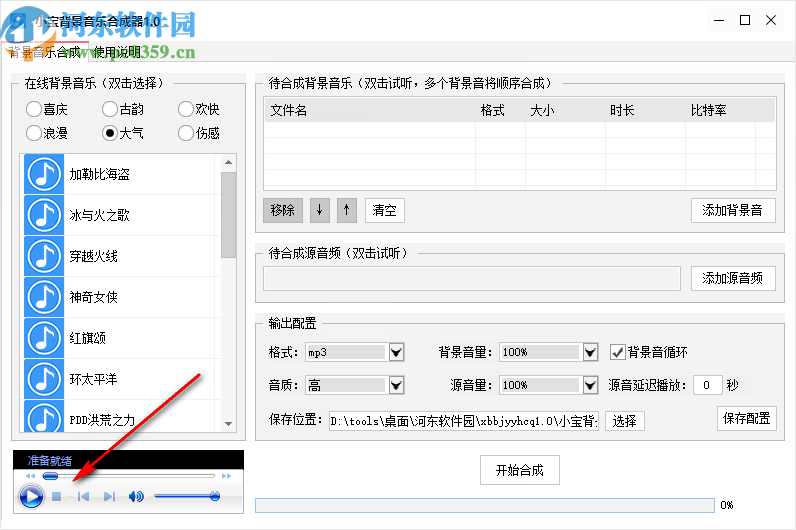Click the 保存配置 button
Viewport: 796px width, 530px height.
[x=747, y=418]
